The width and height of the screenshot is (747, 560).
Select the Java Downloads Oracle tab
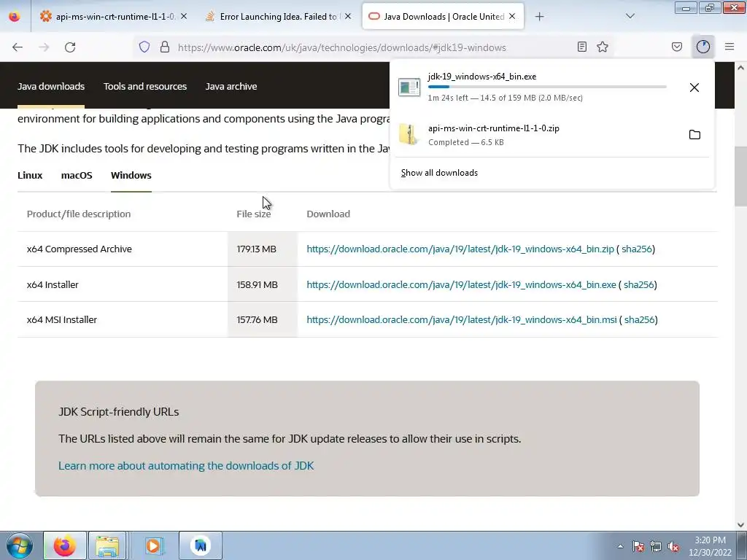point(443,16)
